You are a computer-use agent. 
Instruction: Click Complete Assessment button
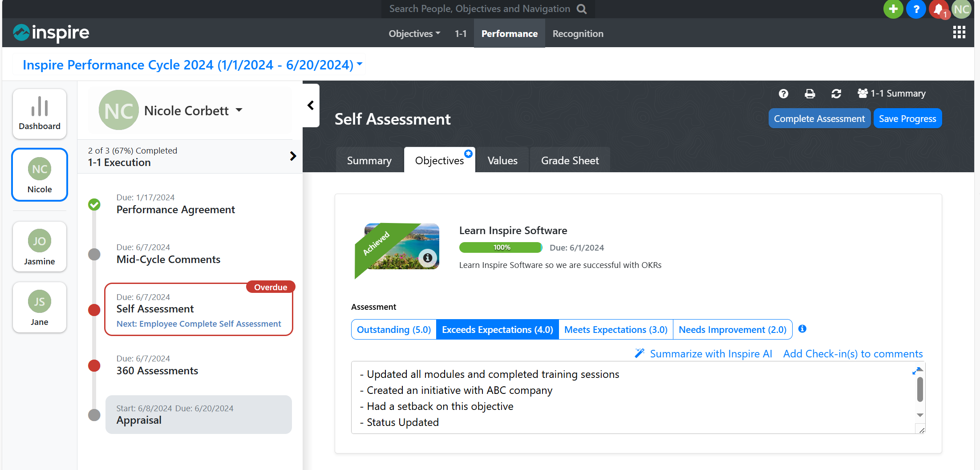point(819,118)
